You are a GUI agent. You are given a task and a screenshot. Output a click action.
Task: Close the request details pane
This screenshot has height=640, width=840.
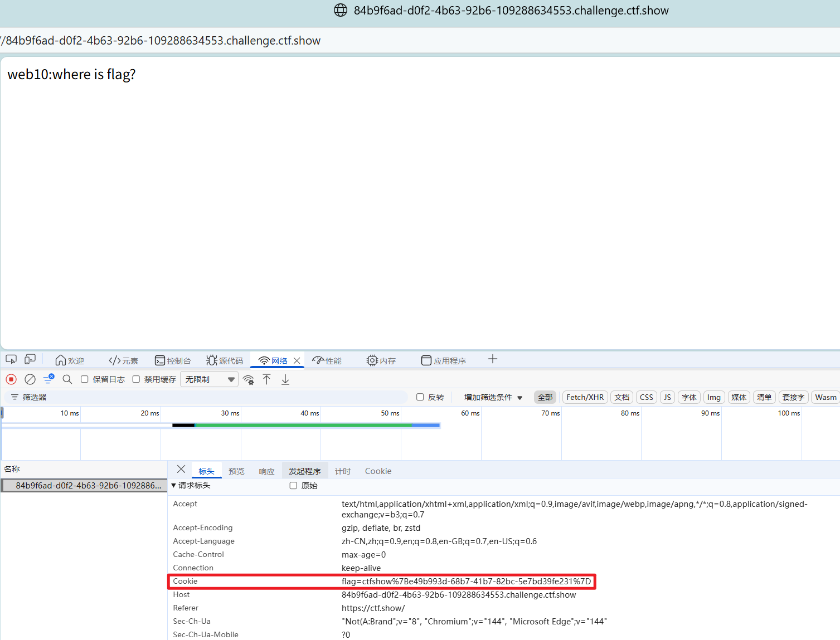181,470
